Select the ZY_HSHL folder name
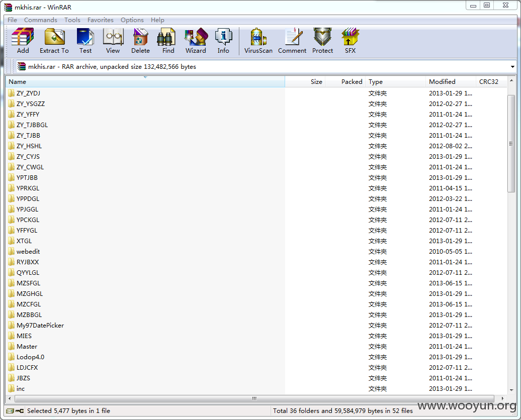521x420 pixels. pos(29,146)
